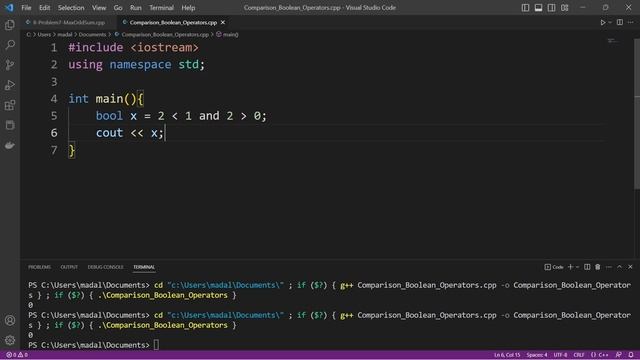640x360 pixels.
Task: Toggle the bottom panel layout button
Action: 538,8
